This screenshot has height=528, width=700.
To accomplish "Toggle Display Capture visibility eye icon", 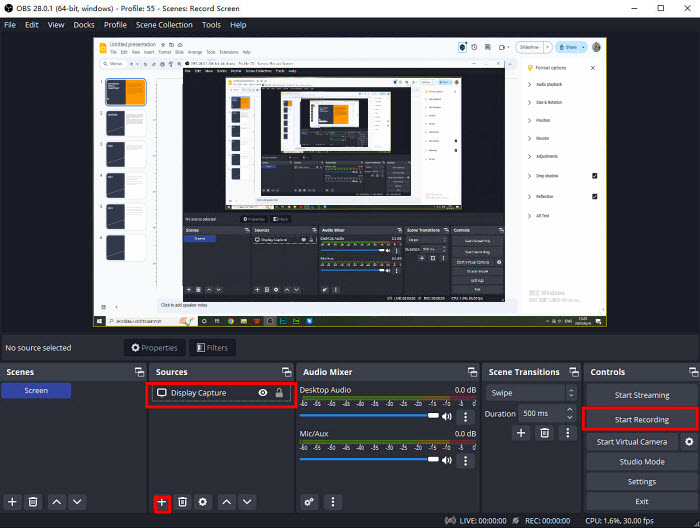I will (262, 394).
